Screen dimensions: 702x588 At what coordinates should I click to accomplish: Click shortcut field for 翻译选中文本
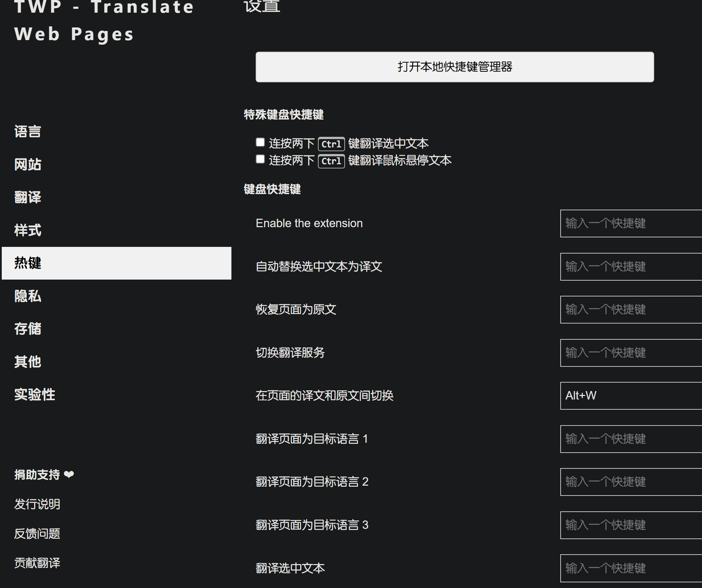coord(631,568)
